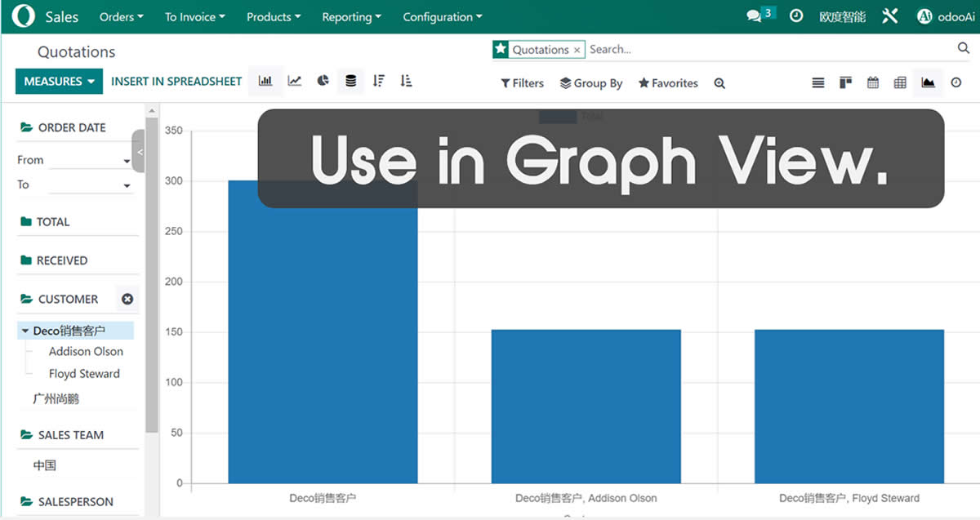Switch to pivot table view
Image resolution: width=980 pixels, height=520 pixels.
900,82
